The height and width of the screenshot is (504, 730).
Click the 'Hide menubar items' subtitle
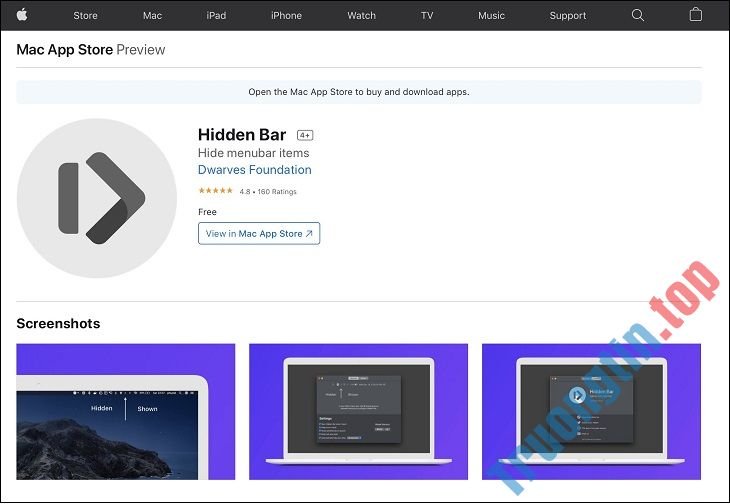pos(253,153)
